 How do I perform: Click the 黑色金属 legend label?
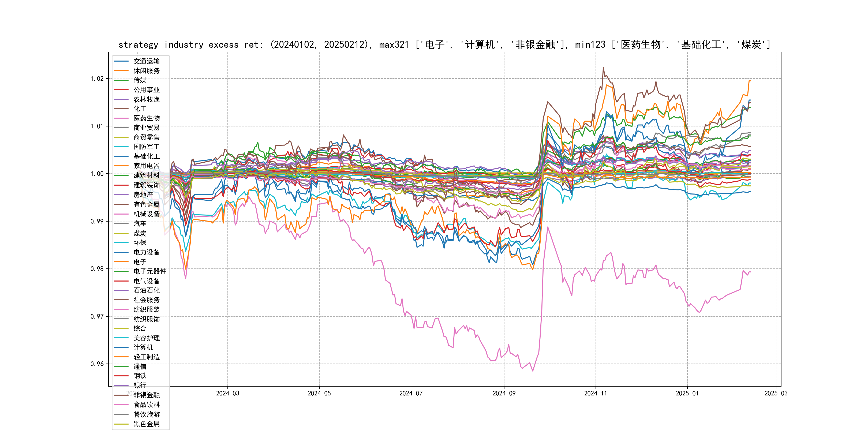point(146,424)
